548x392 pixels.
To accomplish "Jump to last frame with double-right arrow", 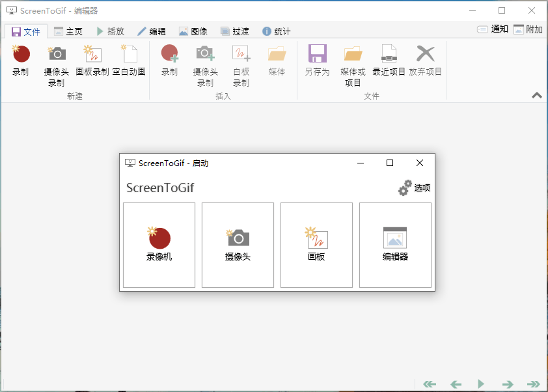I will 533,384.
